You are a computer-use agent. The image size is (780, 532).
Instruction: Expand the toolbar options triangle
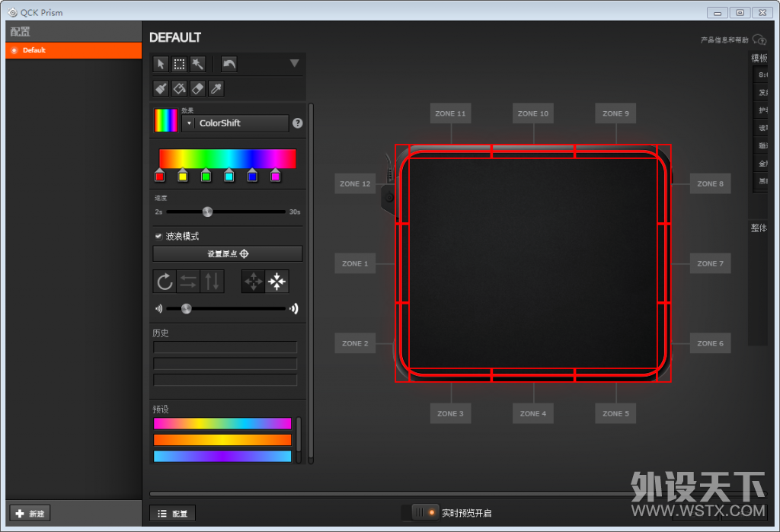point(294,64)
